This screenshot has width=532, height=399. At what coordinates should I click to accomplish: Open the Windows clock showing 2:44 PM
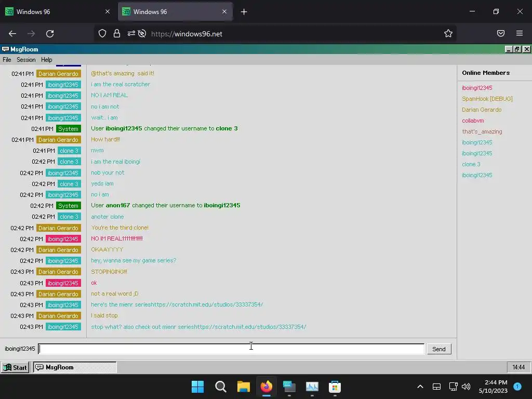493,387
